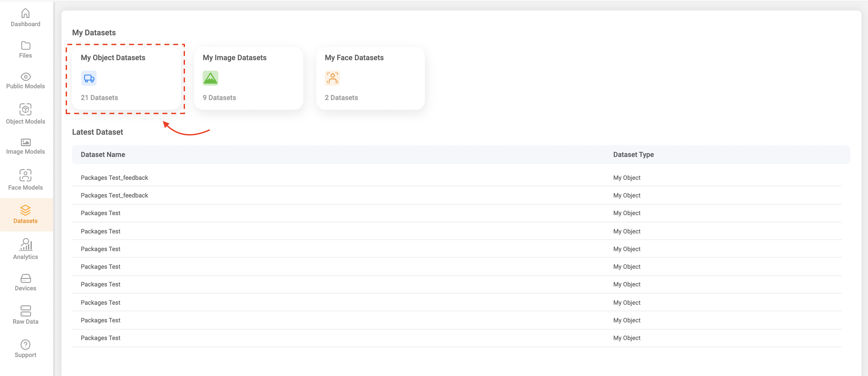
Task: Open Public Models eye icon
Action: pyautogui.click(x=25, y=77)
